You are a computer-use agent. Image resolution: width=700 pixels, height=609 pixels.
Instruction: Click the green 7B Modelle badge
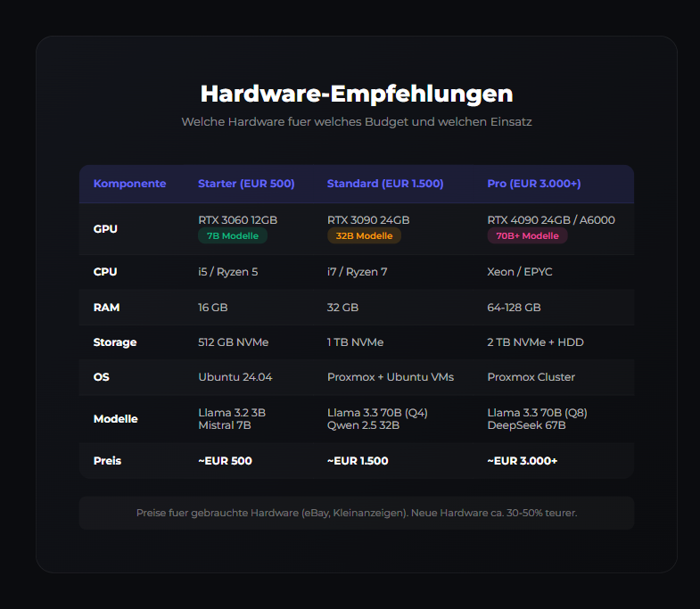232,235
